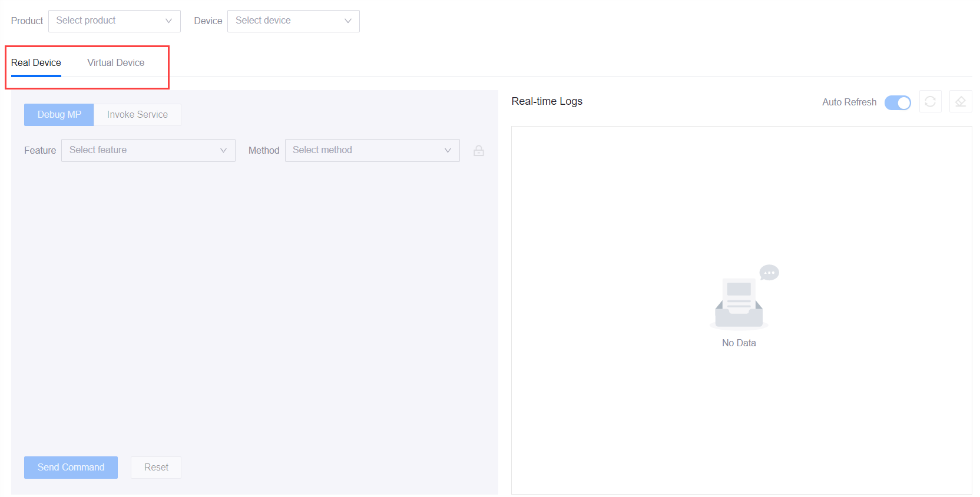Click the refresh logs icon button

[x=930, y=102]
